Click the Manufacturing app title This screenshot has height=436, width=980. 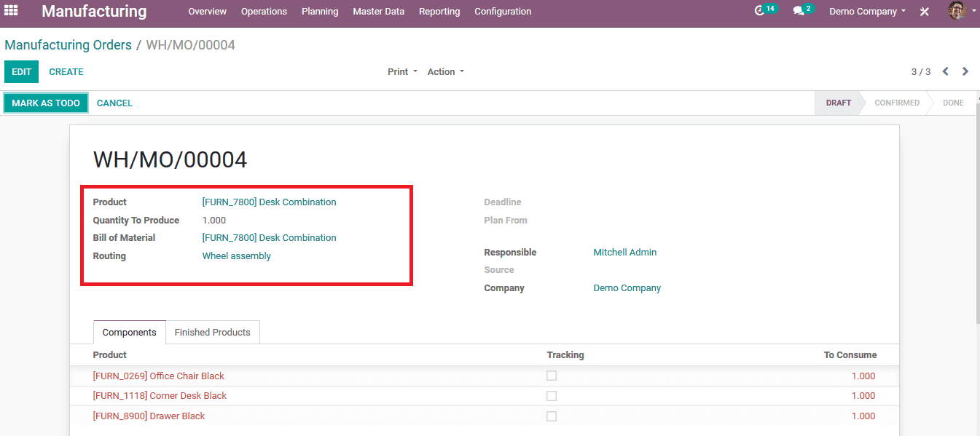click(94, 12)
